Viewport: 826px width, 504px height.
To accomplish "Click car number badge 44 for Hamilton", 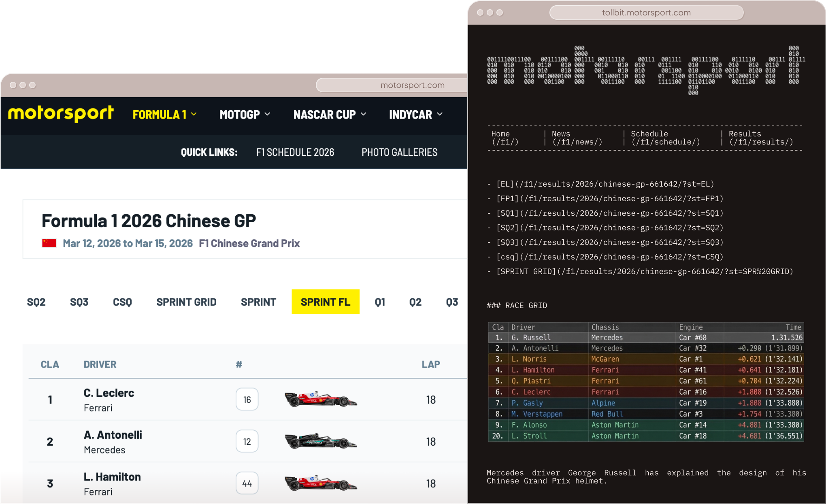I will pyautogui.click(x=247, y=483).
